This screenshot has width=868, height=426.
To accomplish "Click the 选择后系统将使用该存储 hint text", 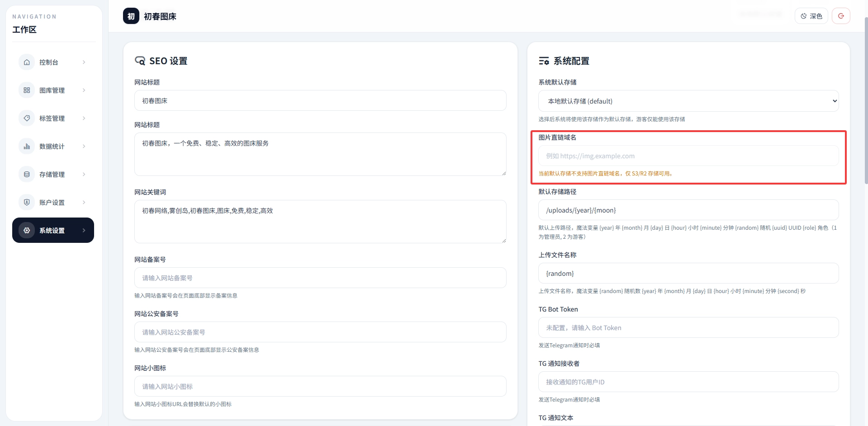I will click(612, 119).
